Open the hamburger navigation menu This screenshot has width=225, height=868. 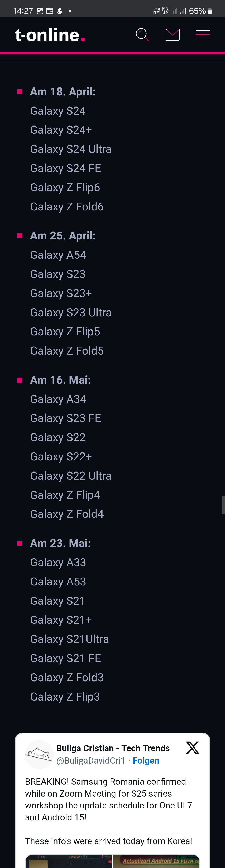tap(203, 34)
